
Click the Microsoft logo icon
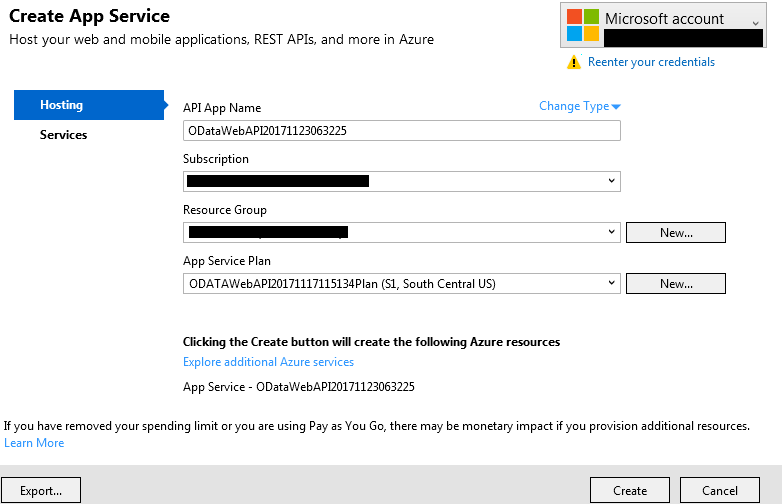pyautogui.click(x=582, y=26)
